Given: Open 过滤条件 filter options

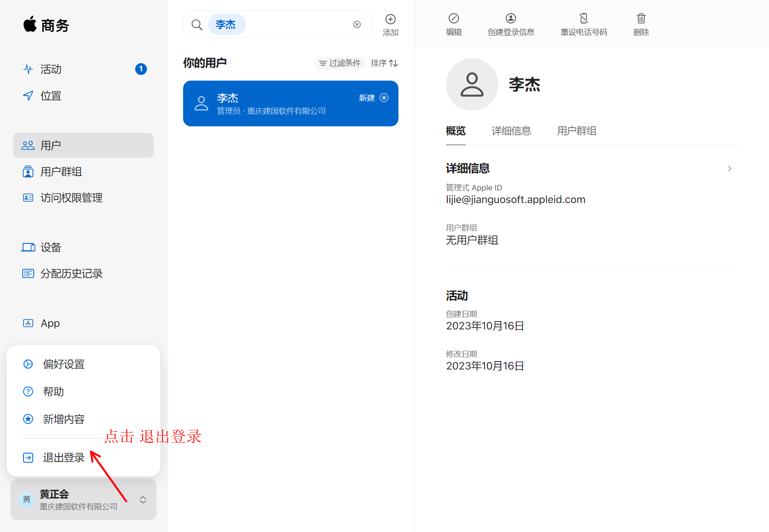Looking at the screenshot, I should coord(340,63).
